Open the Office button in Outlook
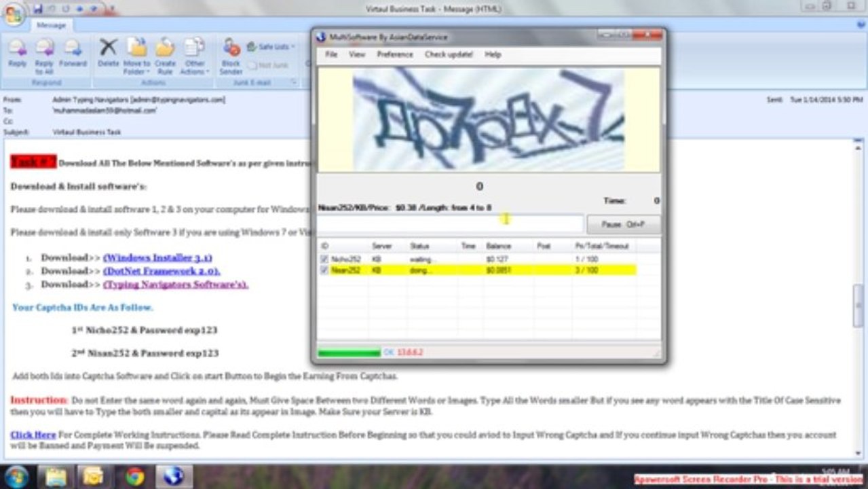This screenshot has height=489, width=868. tap(13, 14)
